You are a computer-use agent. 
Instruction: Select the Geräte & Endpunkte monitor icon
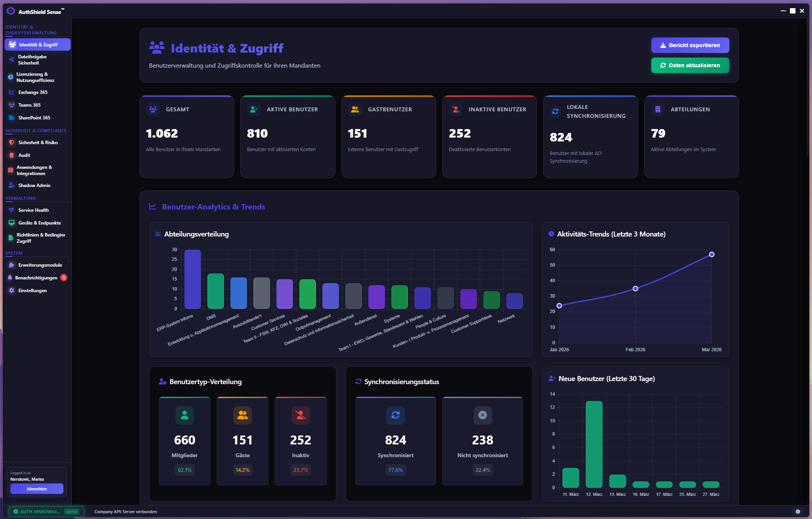click(12, 223)
